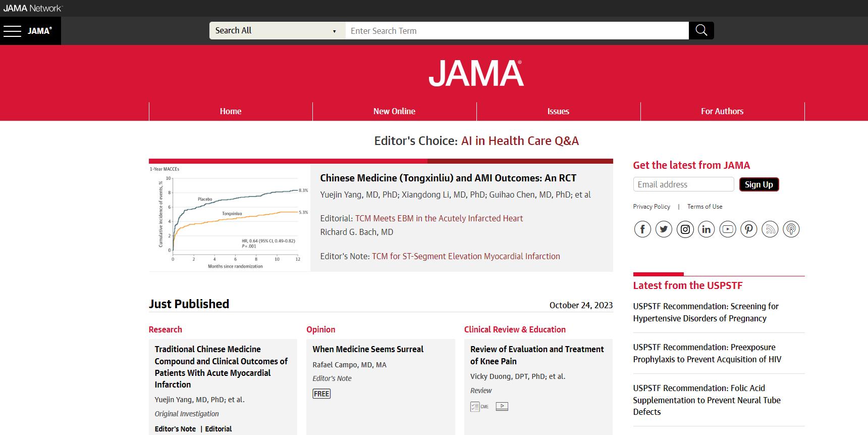Open the Issues tab
This screenshot has width=868, height=435.
tap(558, 111)
